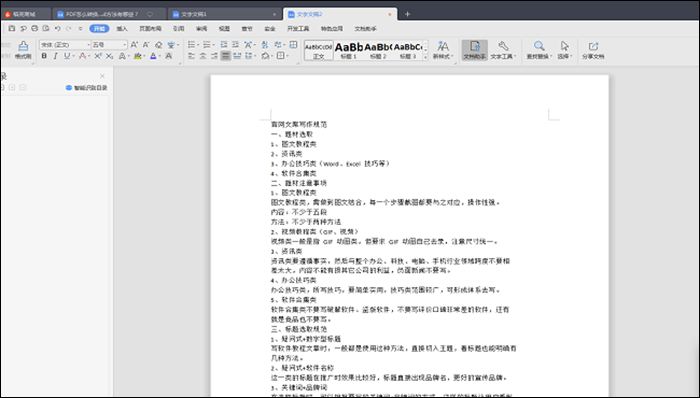Viewport: 700px width, 398px height.
Task: Apply the 标题 1 heading style
Action: pos(349,50)
